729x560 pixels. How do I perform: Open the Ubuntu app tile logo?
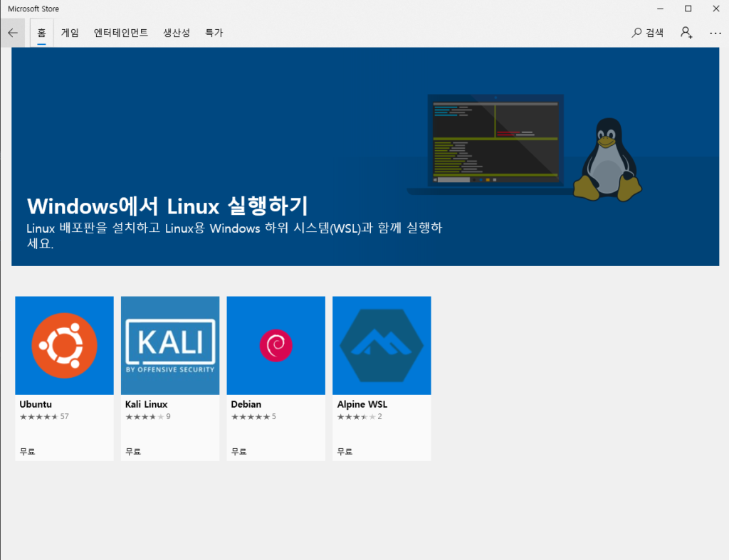click(64, 345)
